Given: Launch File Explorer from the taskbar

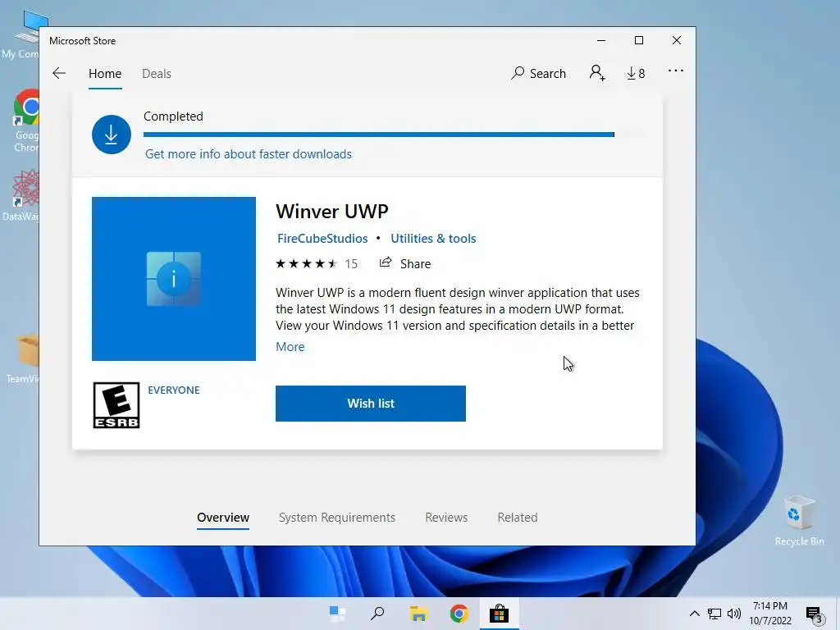Looking at the screenshot, I should pyautogui.click(x=418, y=614).
